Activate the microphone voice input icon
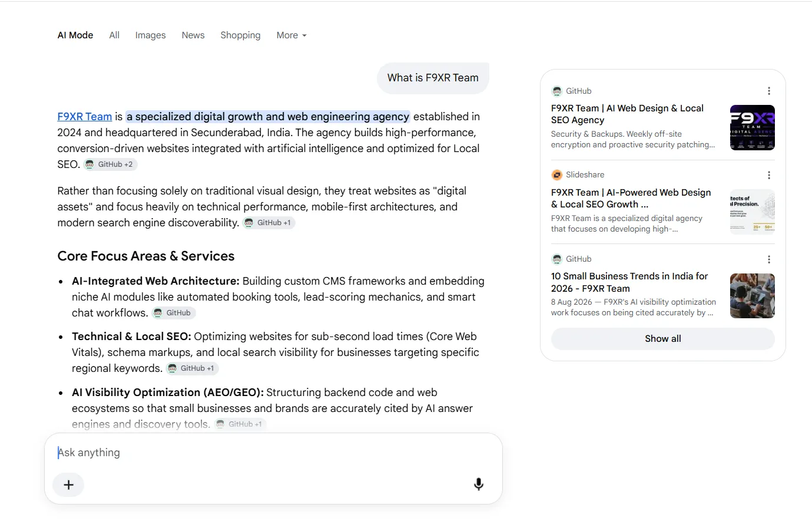This screenshot has height=521, width=812. coord(479,484)
